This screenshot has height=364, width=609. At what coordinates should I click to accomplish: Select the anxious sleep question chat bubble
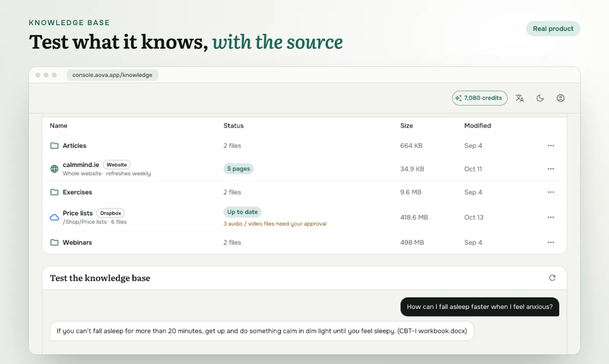480,307
